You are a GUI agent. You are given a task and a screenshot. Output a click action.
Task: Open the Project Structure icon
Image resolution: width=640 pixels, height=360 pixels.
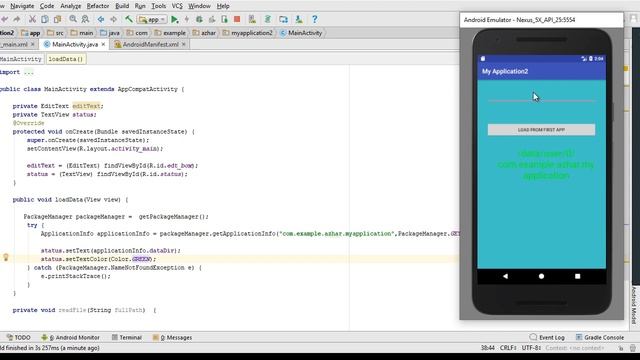pyautogui.click(x=283, y=19)
